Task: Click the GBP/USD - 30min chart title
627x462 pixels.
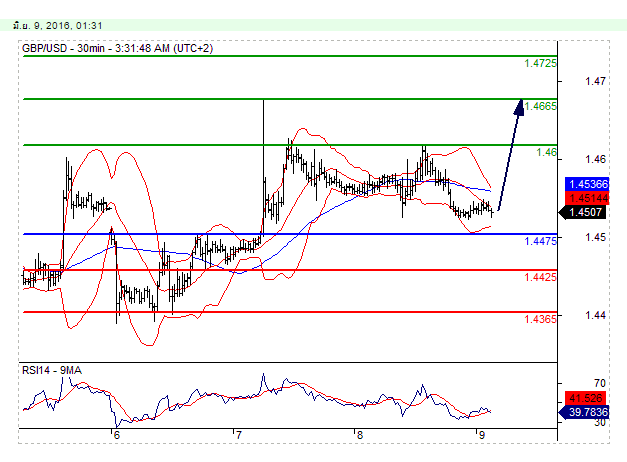Action: 118,48
